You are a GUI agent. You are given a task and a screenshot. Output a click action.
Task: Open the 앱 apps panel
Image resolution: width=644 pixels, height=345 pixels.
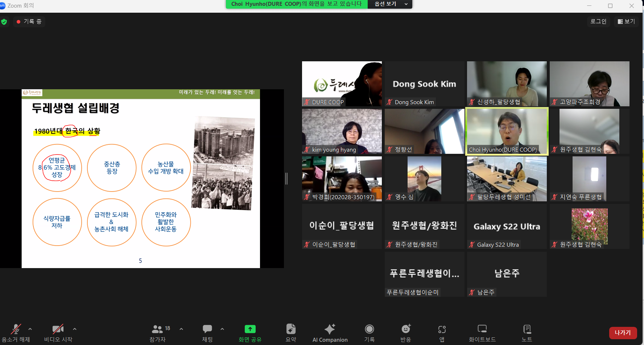(x=442, y=329)
